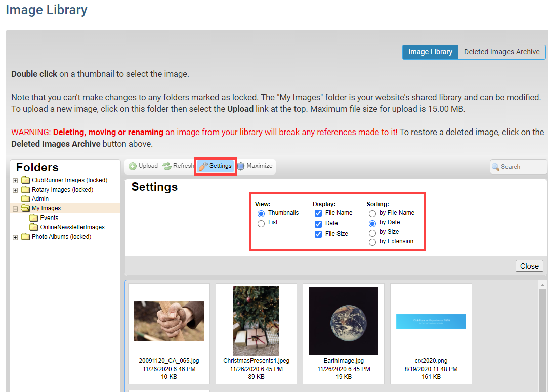
Task: Click the file name ChristmasPresents1.jpeg
Action: [x=256, y=361]
